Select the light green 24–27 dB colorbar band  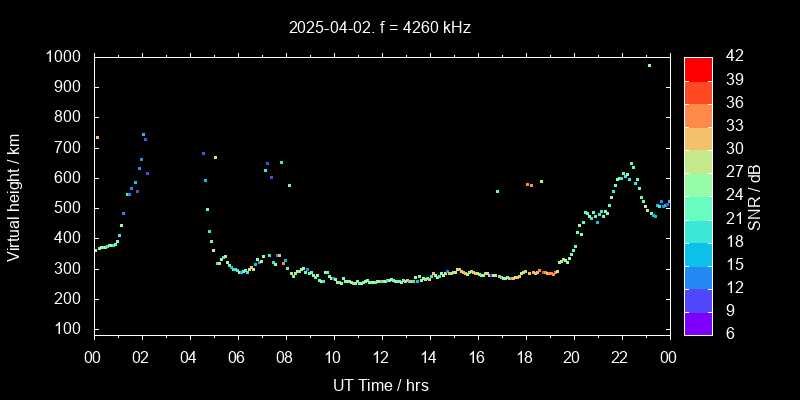tap(698, 184)
